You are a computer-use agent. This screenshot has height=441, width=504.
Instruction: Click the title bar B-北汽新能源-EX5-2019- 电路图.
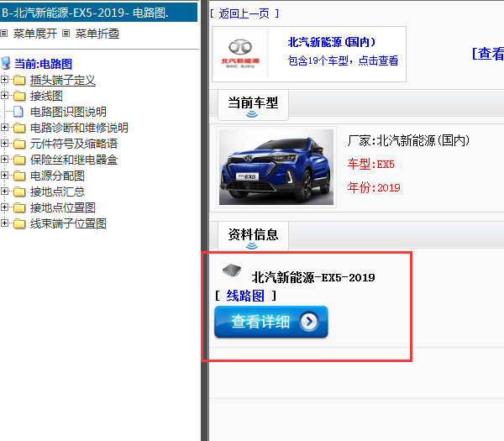tap(98, 13)
